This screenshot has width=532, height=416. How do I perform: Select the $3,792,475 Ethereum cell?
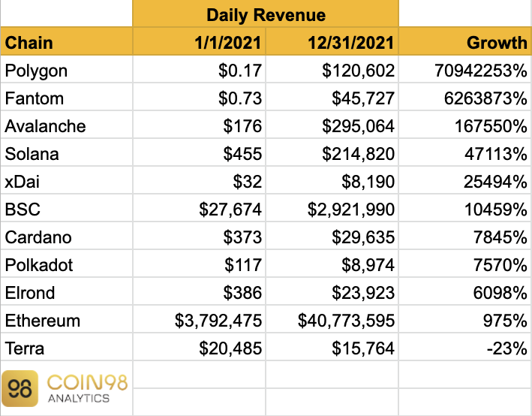tap(199, 320)
